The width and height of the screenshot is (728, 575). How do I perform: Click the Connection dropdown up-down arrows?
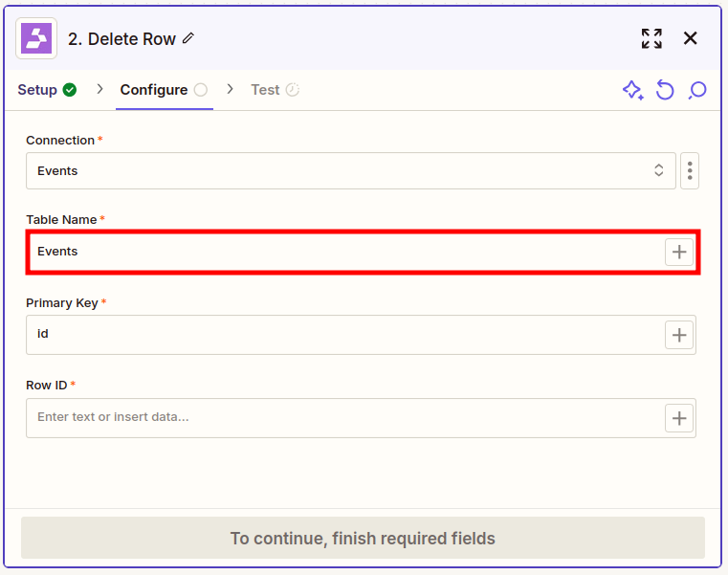658,170
